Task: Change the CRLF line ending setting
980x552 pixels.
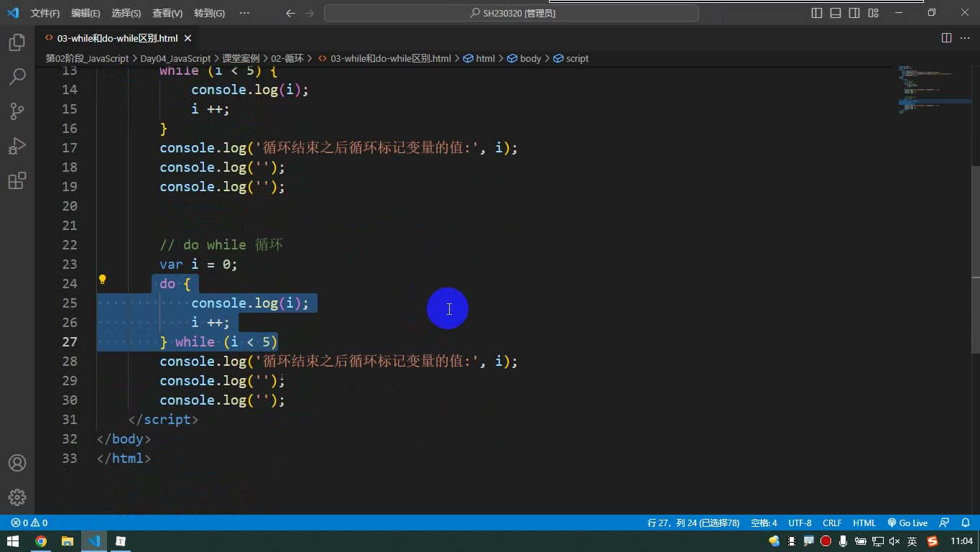Action: click(832, 523)
